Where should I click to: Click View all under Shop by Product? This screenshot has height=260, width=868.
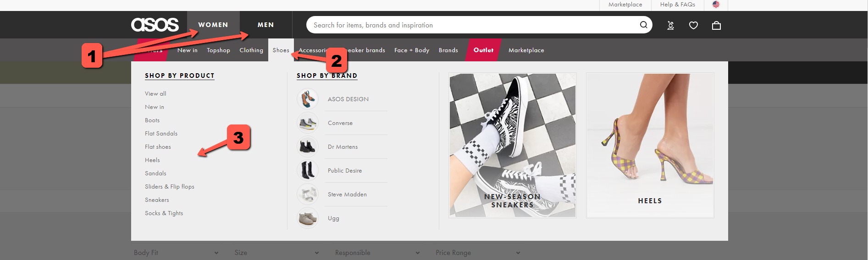155,93
